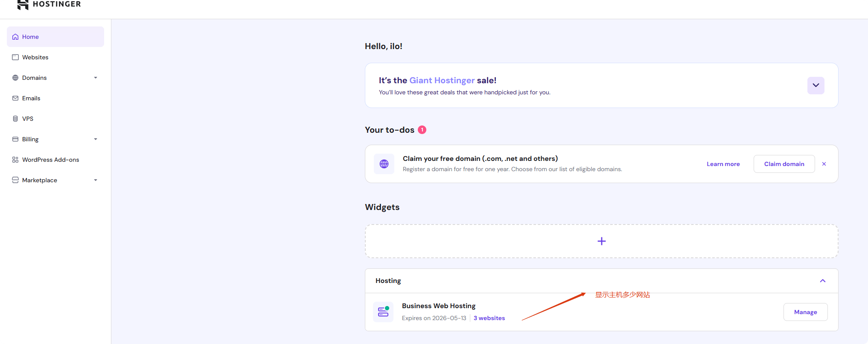Click the Your to-dos heading
Image resolution: width=868 pixels, height=344 pixels.
point(390,130)
